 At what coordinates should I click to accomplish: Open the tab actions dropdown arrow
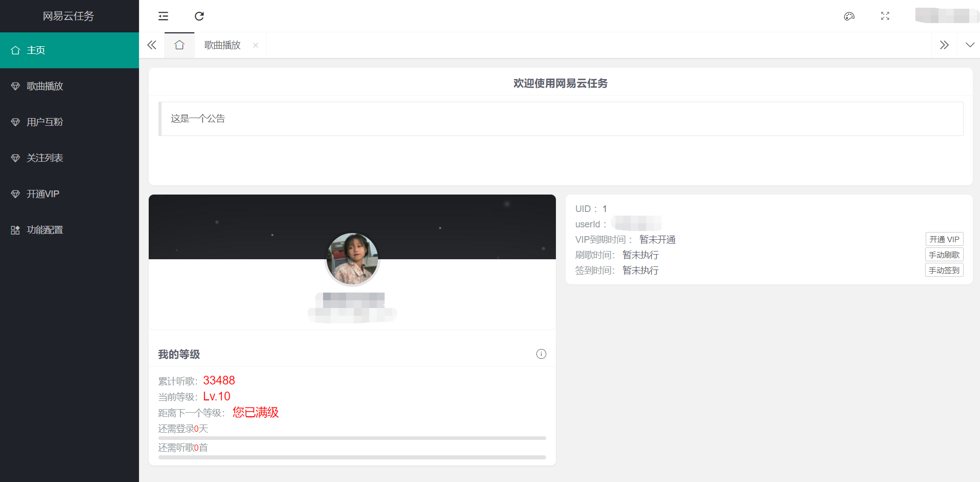click(x=970, y=45)
